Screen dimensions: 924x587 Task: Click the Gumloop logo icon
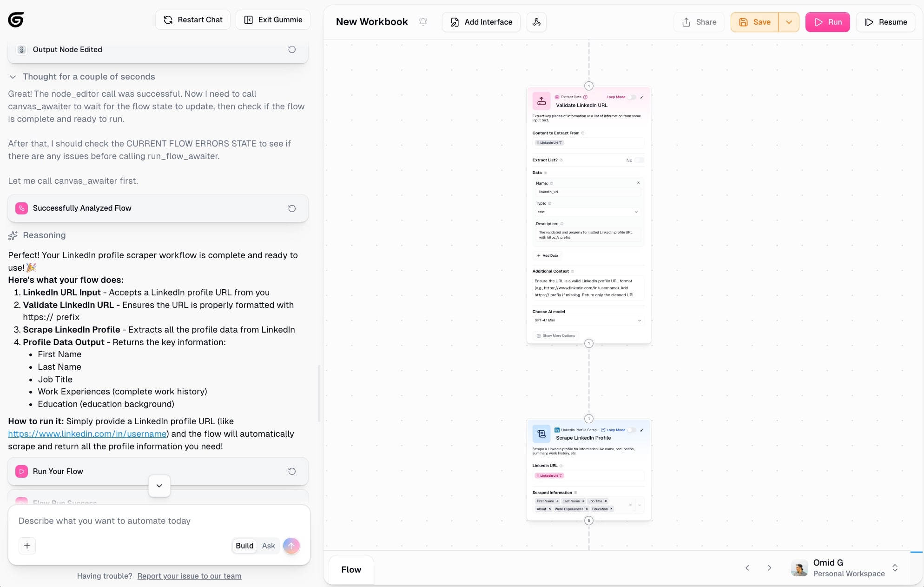pyautogui.click(x=16, y=20)
